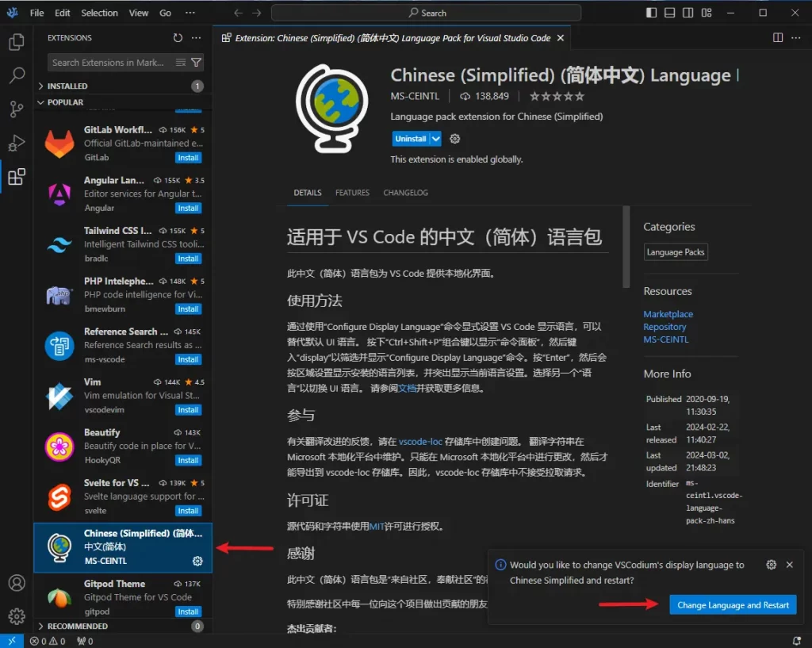Viewport: 812px width, 648px height.
Task: Install the Angular Language Service extension
Action: pos(188,209)
